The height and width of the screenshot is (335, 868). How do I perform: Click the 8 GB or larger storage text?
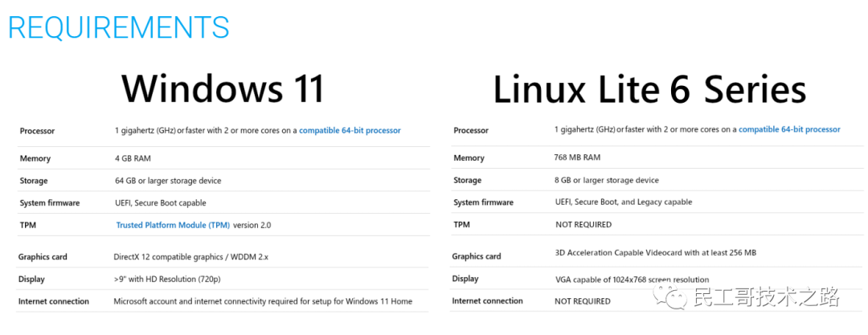pos(607,180)
